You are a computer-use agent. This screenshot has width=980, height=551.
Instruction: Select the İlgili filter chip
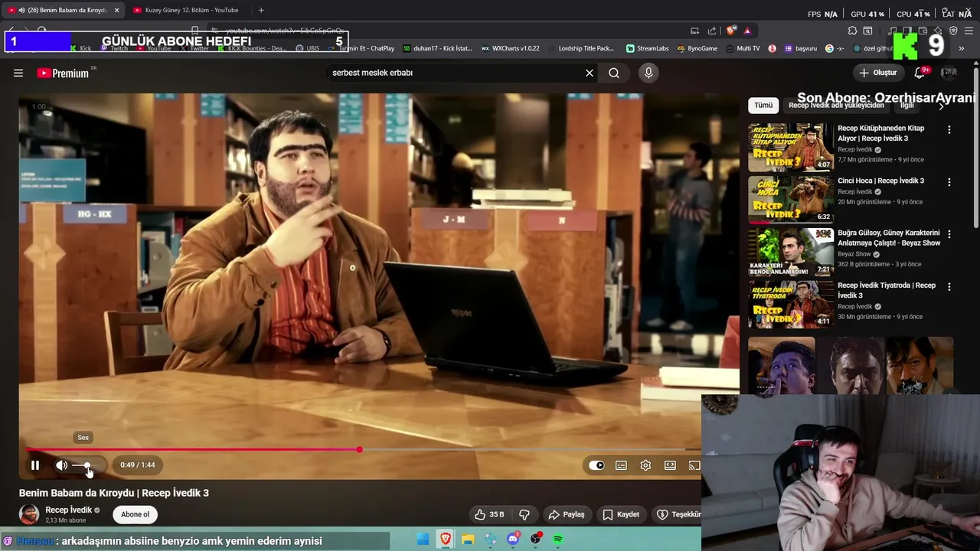pos(907,106)
